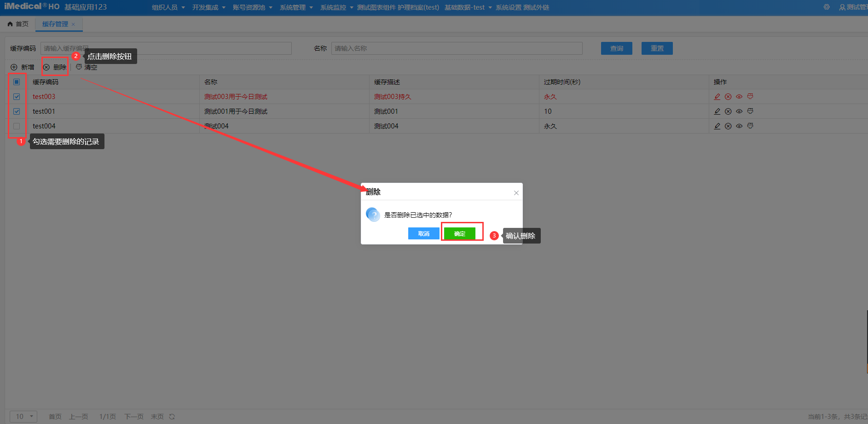Expand the 组织人员 dropdown menu

click(x=168, y=7)
